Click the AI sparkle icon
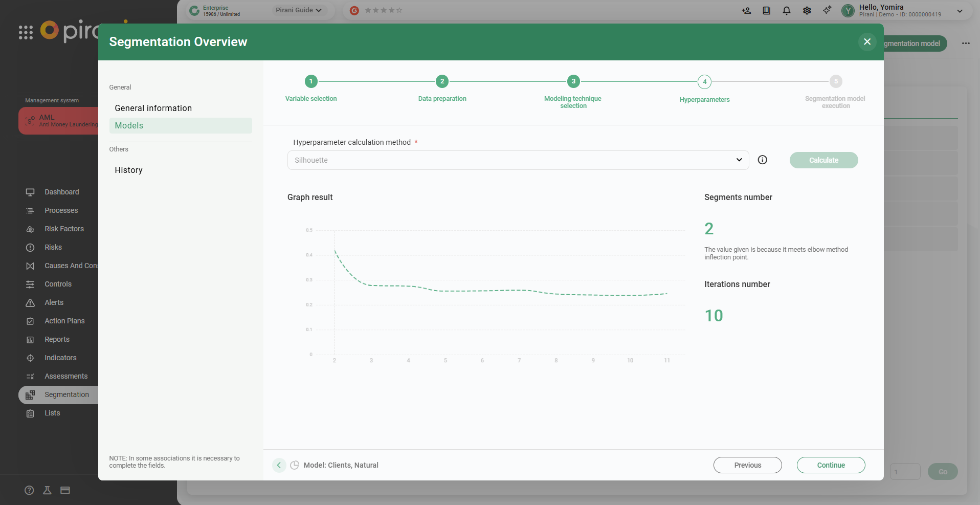 [827, 10]
